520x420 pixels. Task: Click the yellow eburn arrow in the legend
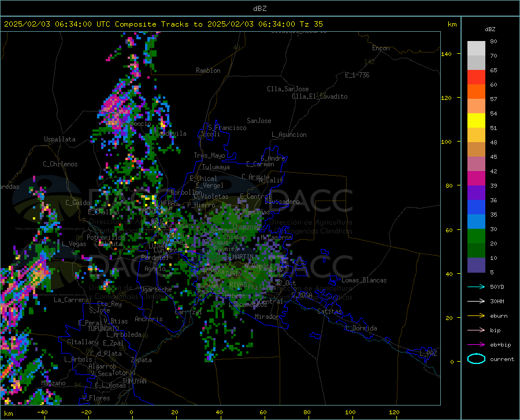pyautogui.click(x=476, y=315)
